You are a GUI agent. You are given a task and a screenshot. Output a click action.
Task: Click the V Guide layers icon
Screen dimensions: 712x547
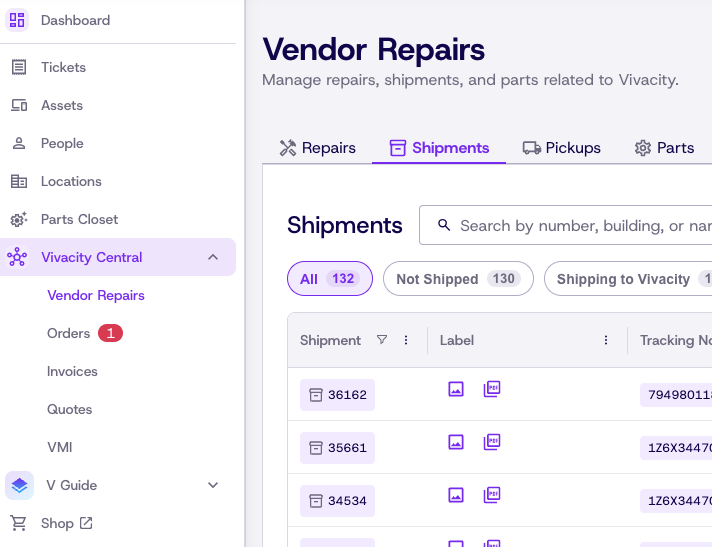click(20, 485)
